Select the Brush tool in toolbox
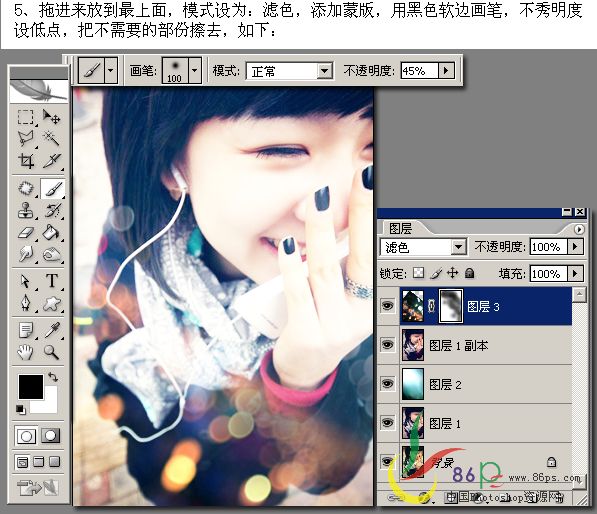Viewport: 597px width, 514px height. [52, 188]
